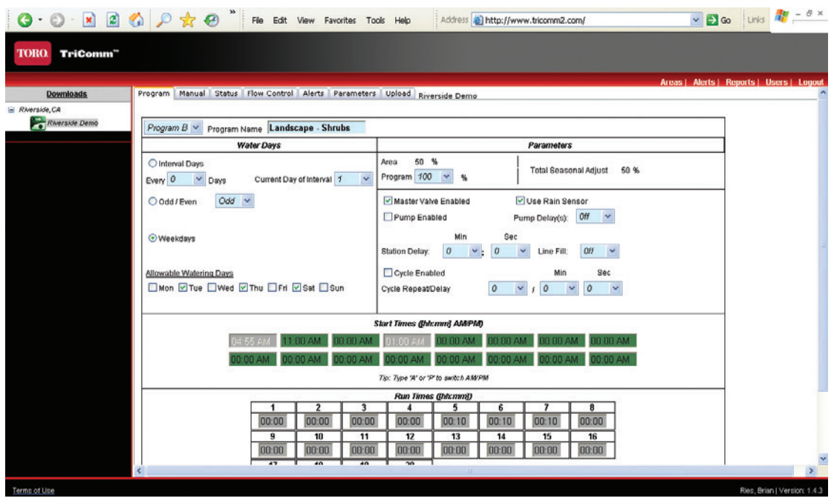Select Interval Days radio button

[x=153, y=163]
